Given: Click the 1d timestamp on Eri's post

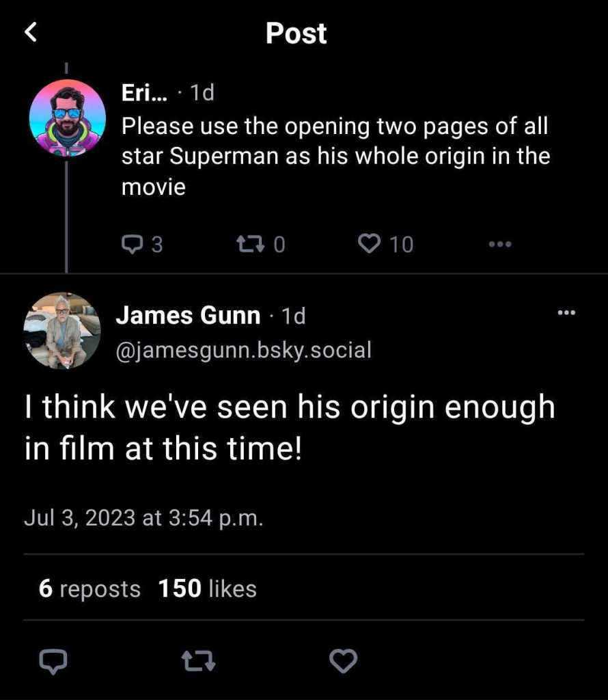Looking at the screenshot, I should [x=202, y=92].
